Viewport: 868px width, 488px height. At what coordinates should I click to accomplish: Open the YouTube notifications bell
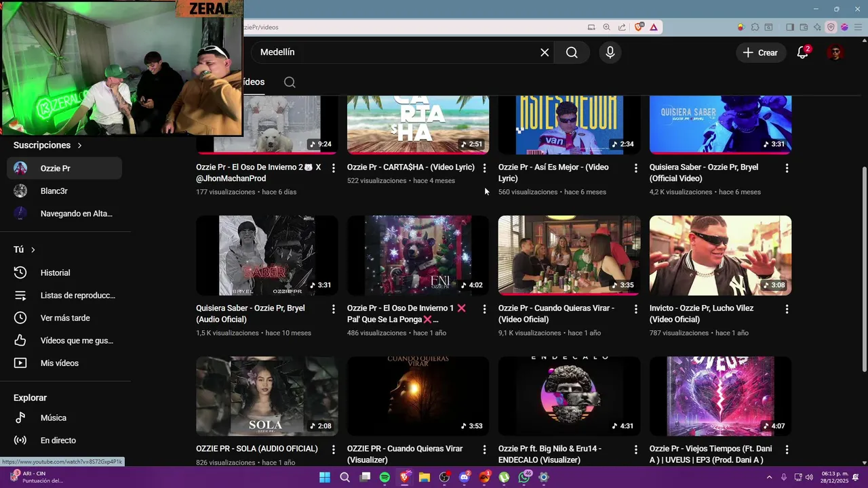pos(803,52)
